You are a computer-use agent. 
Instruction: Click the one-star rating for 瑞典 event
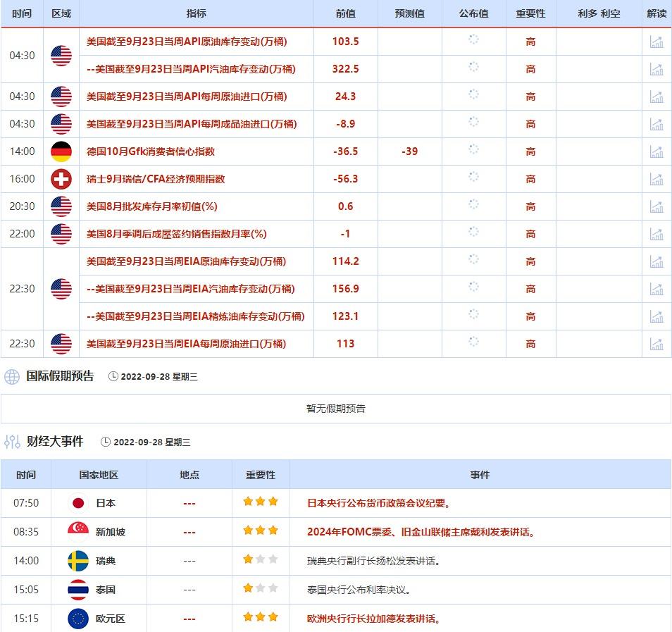click(x=261, y=559)
